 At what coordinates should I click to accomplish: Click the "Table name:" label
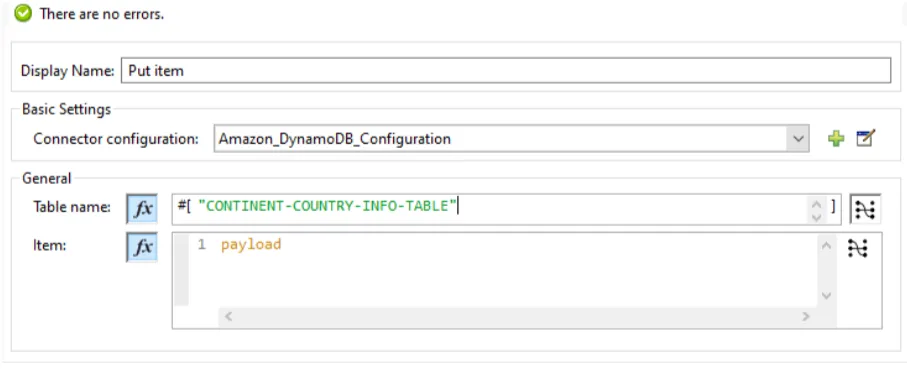72,207
